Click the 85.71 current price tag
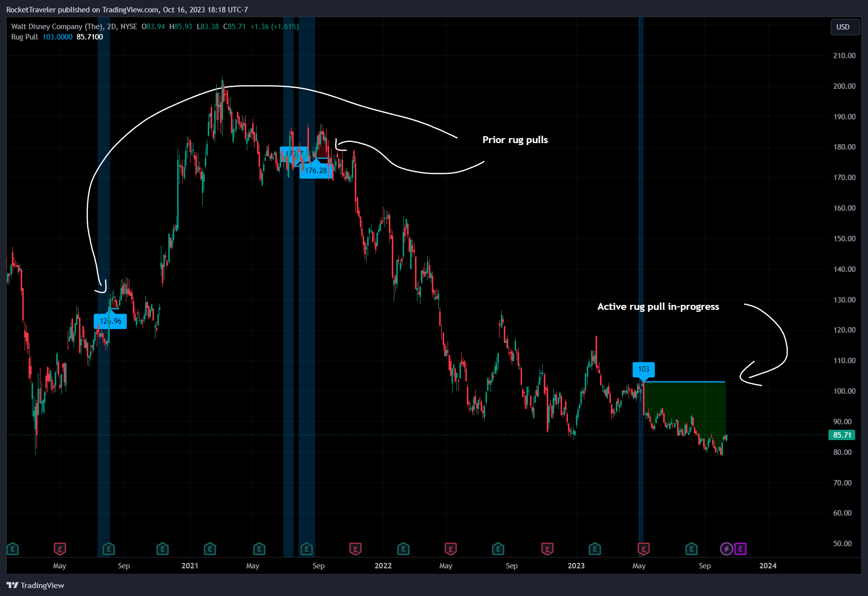The width and height of the screenshot is (868, 596). tap(842, 435)
